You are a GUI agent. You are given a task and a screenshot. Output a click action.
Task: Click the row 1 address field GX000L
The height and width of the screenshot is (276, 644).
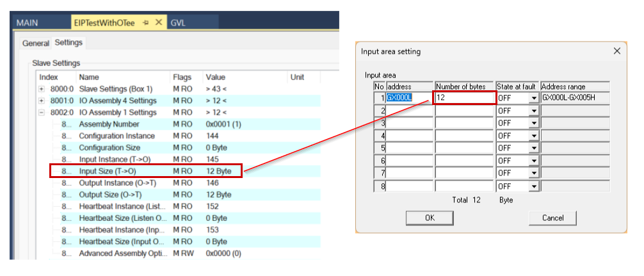tap(408, 98)
